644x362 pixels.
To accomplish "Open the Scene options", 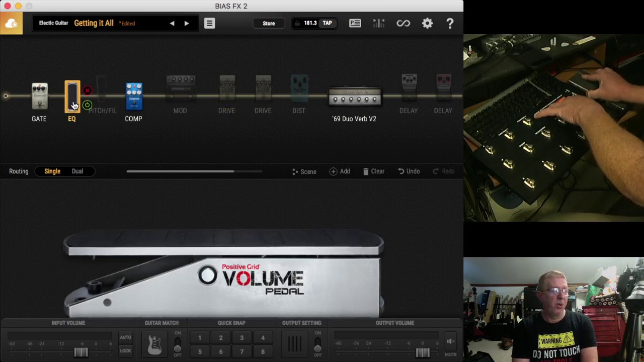I will click(304, 171).
